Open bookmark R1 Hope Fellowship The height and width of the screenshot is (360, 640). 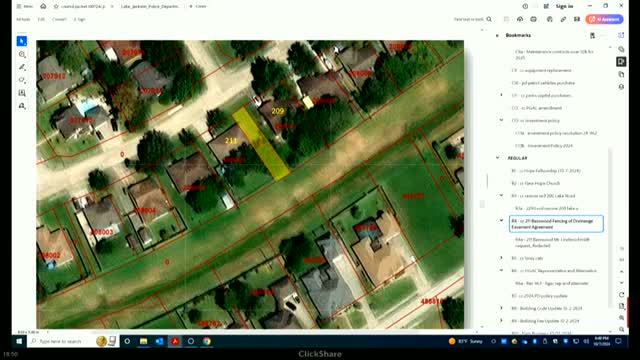546,171
